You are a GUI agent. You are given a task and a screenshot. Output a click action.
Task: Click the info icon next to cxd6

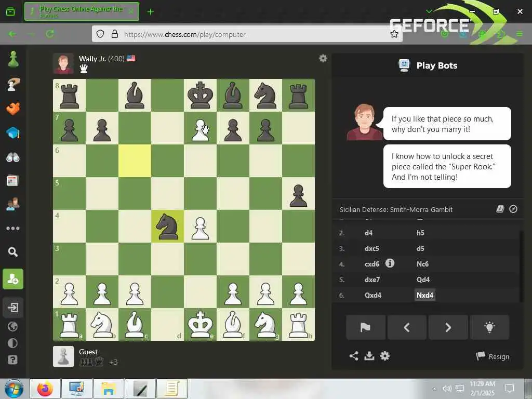pyautogui.click(x=390, y=263)
